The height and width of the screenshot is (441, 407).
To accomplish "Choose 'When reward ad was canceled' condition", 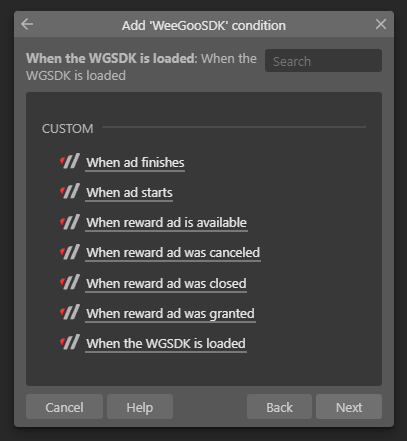I will 173,253.
